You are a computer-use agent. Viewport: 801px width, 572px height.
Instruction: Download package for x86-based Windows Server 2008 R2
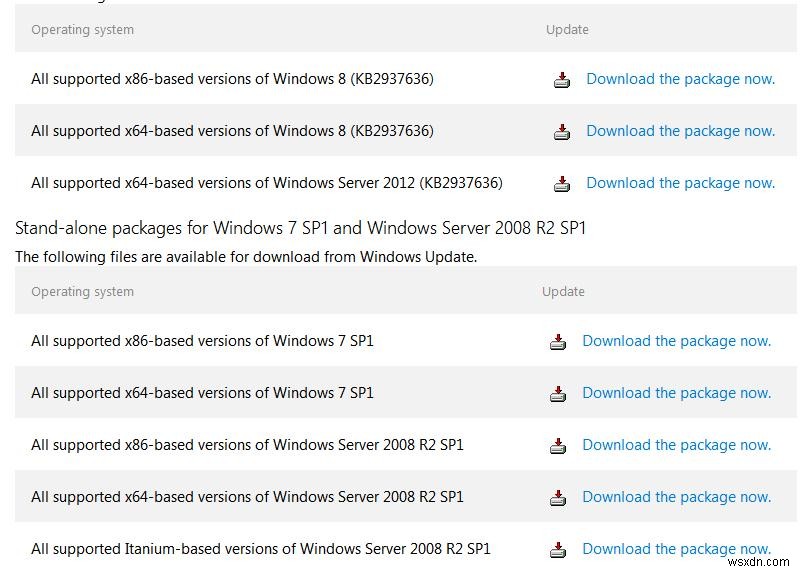pos(676,445)
